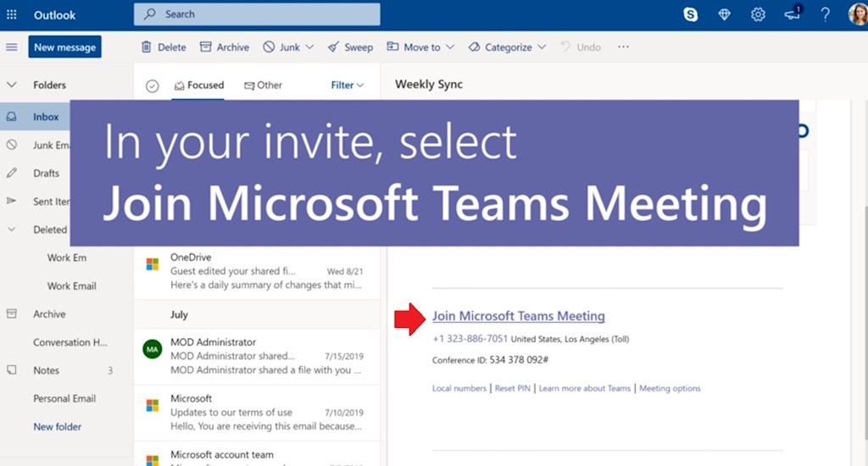The width and height of the screenshot is (868, 466).
Task: Open Skype from the header bar
Action: [x=690, y=15]
